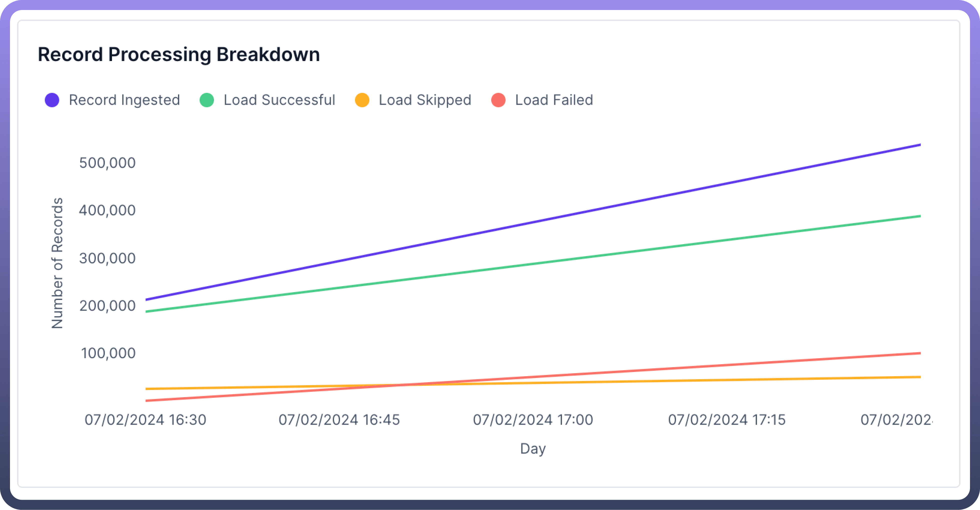The image size is (980, 510).
Task: Click the Day x-axis title
Action: [533, 449]
